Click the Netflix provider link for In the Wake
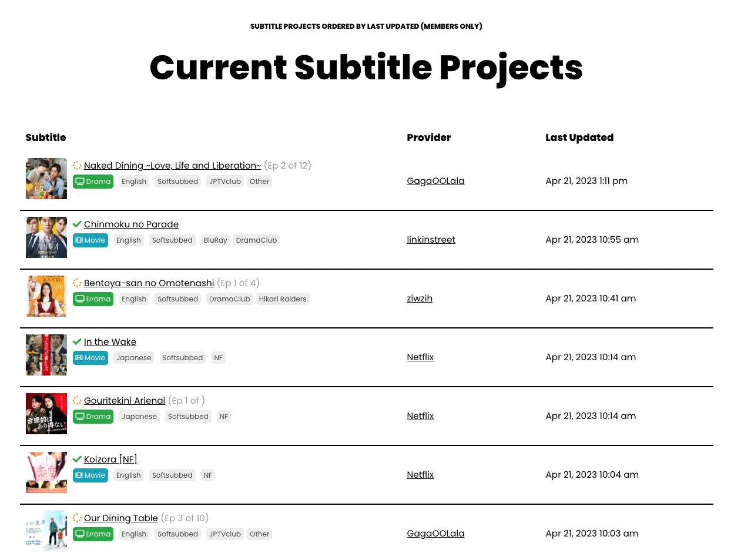741x560 pixels. click(420, 357)
